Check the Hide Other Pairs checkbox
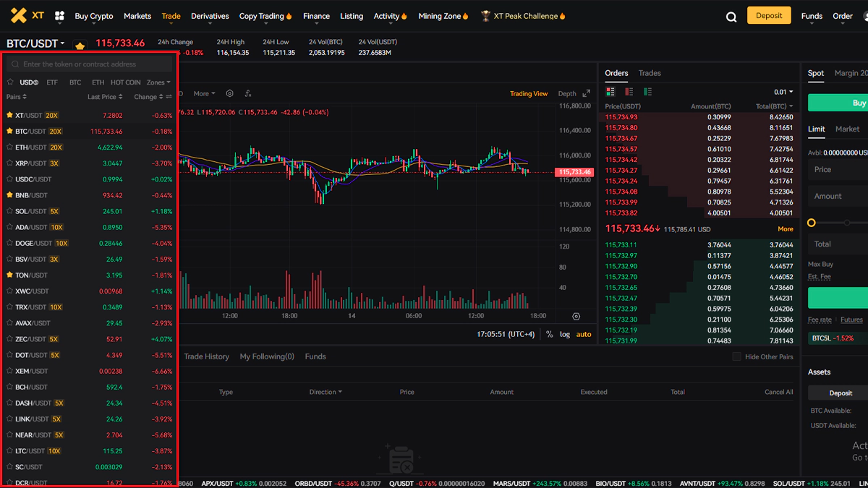Screen dimensions: 868x488 tap(736, 356)
